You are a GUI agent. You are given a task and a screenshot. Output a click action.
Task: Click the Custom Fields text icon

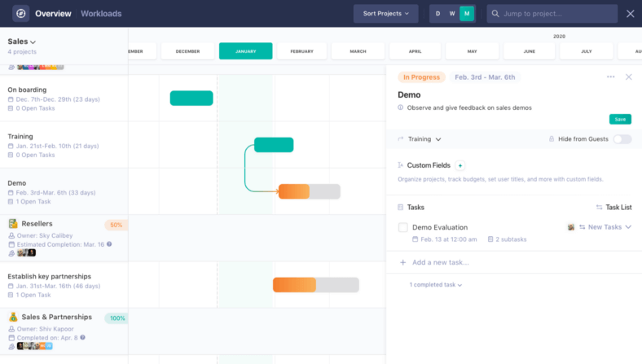pos(400,165)
